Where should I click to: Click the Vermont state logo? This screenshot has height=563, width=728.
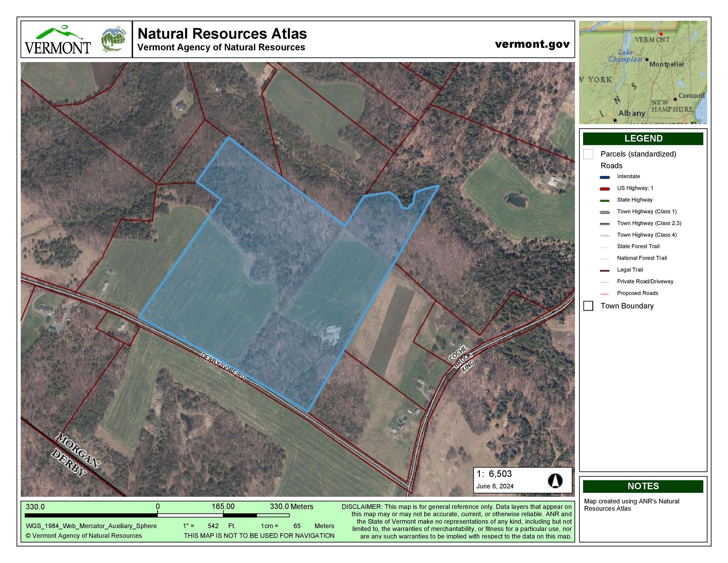click(x=57, y=39)
